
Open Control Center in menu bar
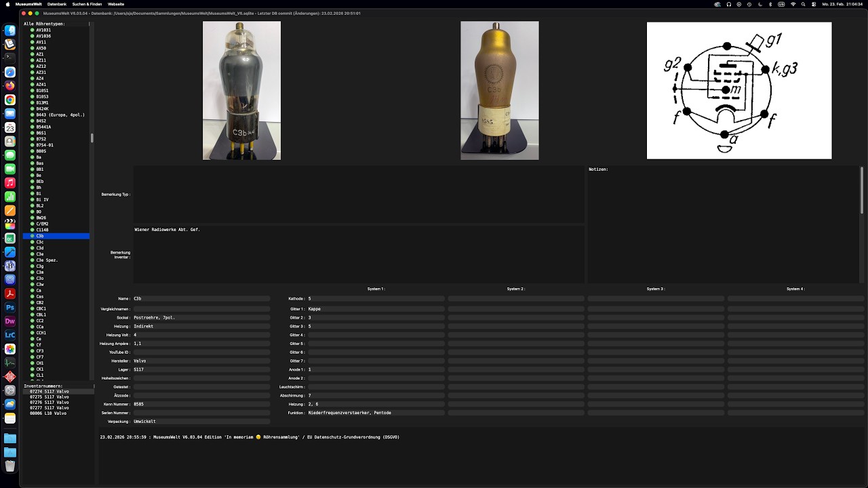tap(814, 4)
